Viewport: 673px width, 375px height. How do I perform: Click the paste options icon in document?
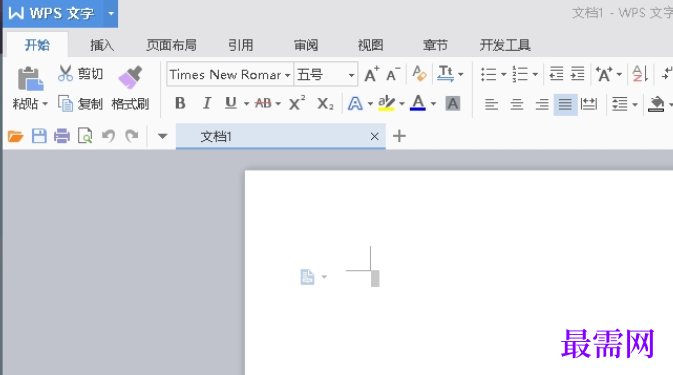pyautogui.click(x=307, y=277)
